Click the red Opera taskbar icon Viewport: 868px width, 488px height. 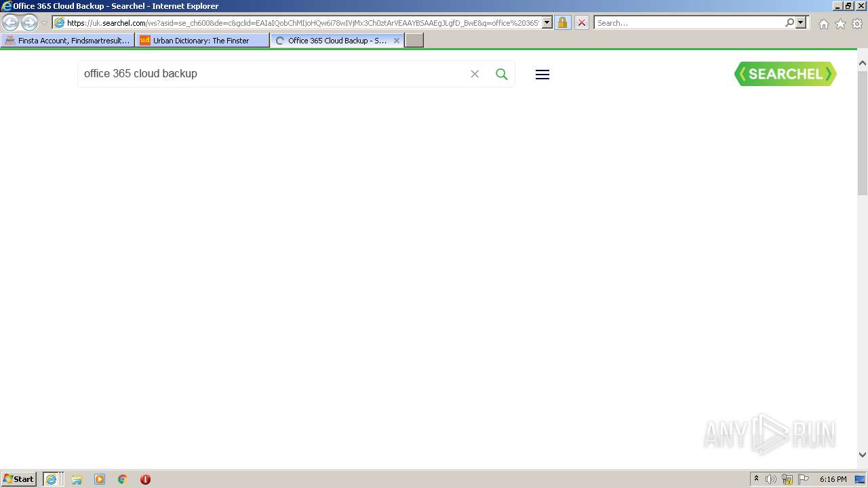[145, 479]
